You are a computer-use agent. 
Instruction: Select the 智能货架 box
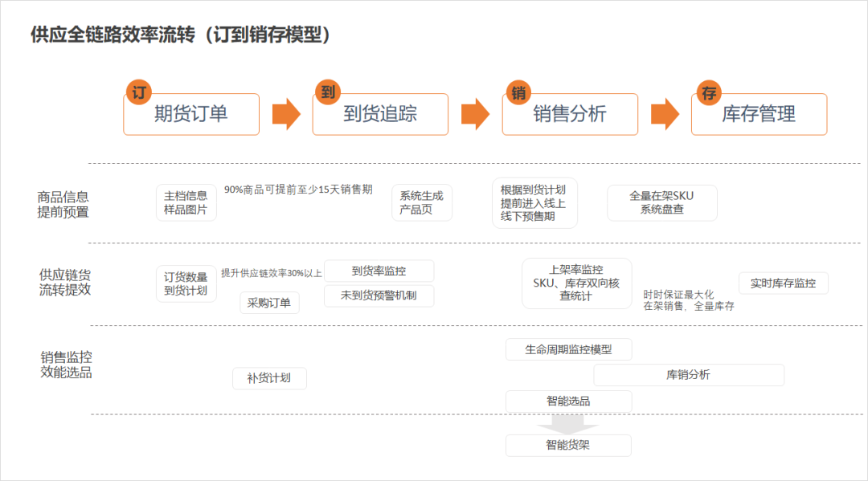568,446
